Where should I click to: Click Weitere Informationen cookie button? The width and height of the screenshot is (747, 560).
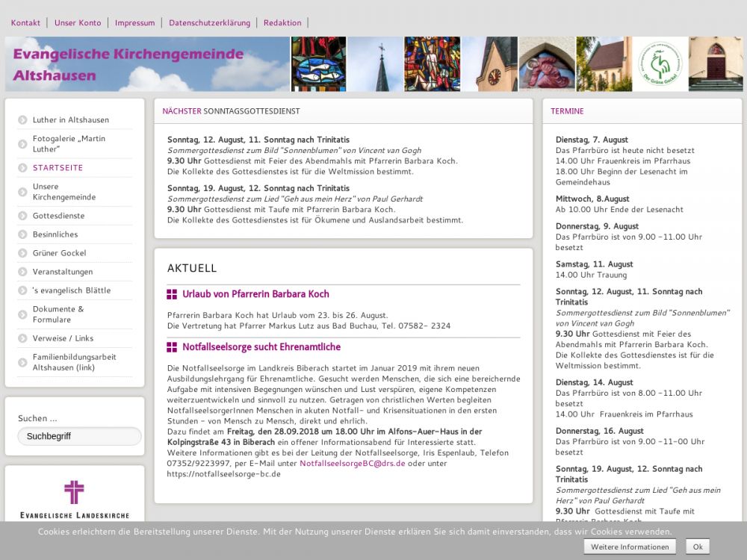(630, 547)
